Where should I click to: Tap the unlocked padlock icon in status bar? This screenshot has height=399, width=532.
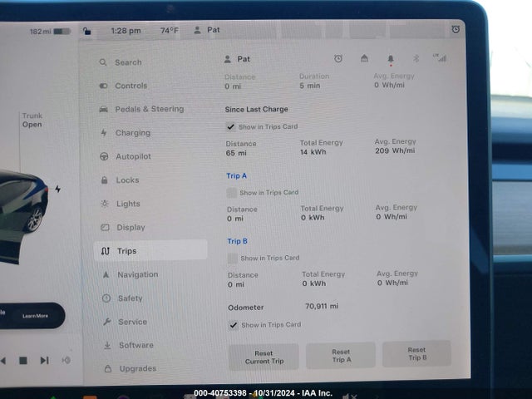pyautogui.click(x=86, y=31)
